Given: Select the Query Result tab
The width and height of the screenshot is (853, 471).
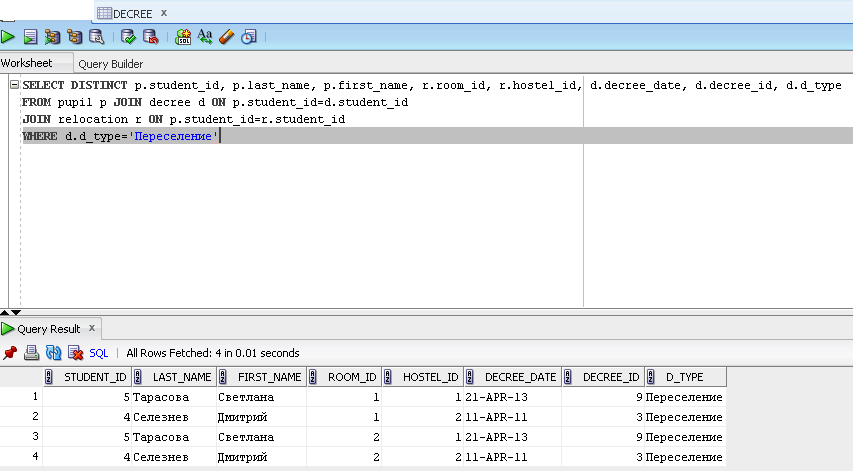Looking at the screenshot, I should pos(49,329).
